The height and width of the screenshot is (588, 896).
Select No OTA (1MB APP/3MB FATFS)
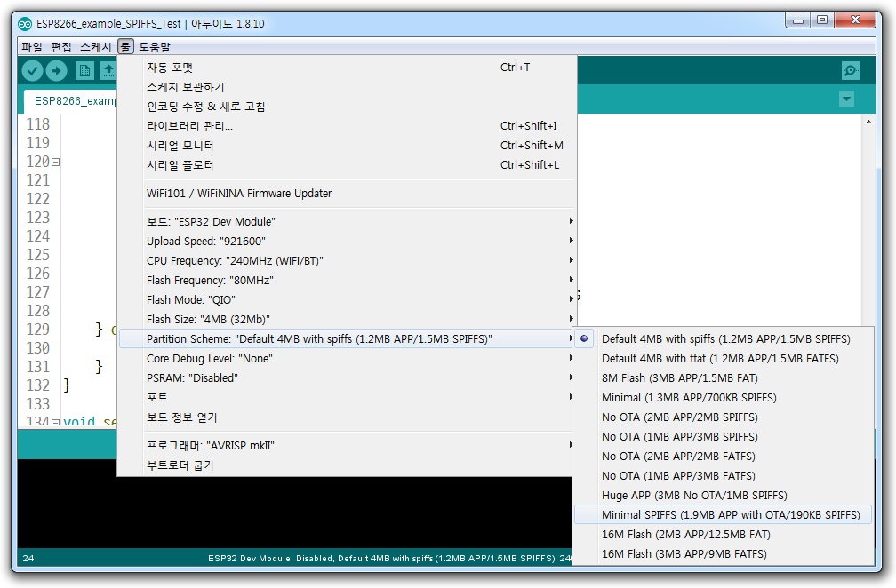coord(723,475)
